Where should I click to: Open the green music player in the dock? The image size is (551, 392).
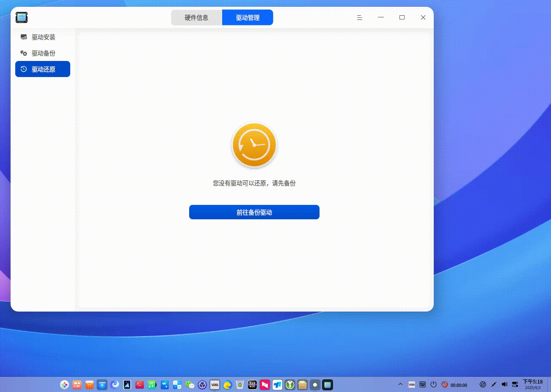point(152,385)
